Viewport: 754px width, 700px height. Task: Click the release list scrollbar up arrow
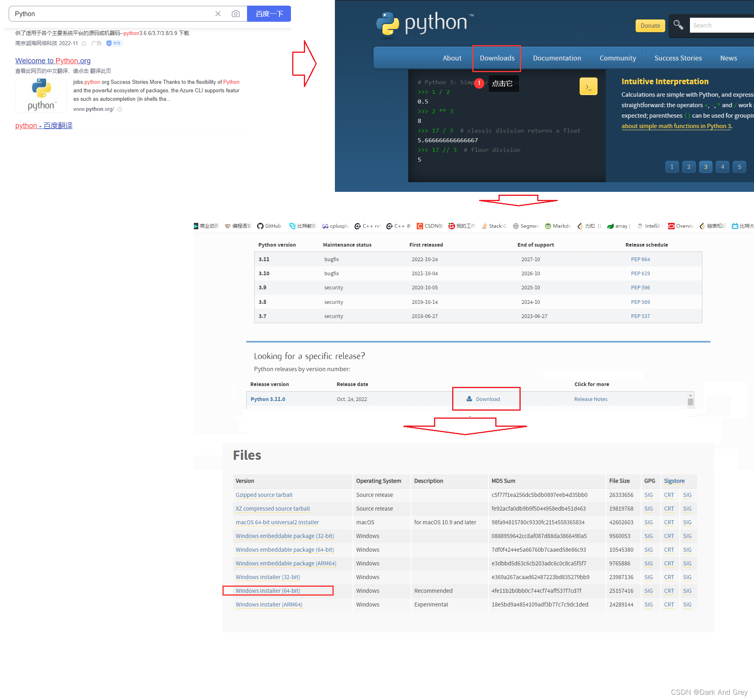point(690,395)
